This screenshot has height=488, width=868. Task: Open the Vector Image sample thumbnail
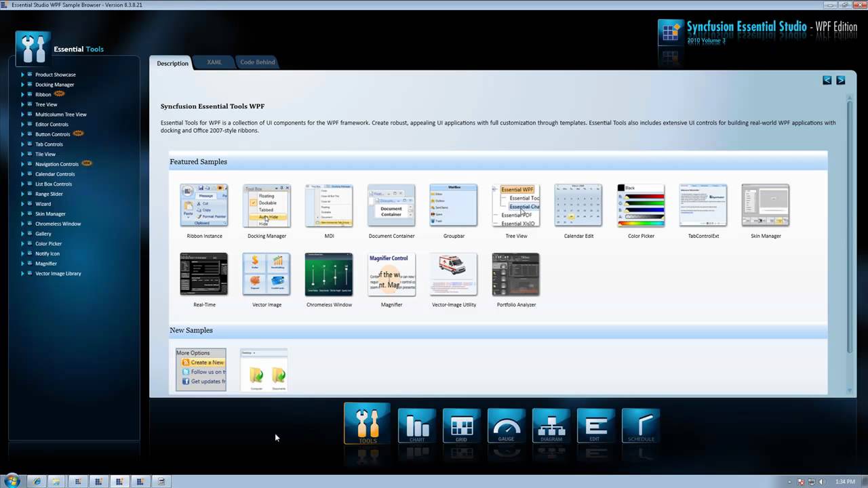coord(267,274)
